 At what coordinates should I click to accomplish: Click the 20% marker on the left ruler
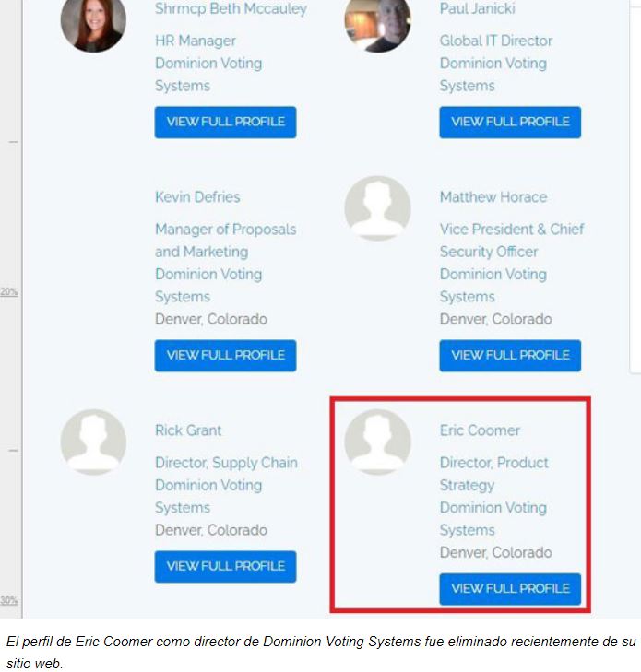9,292
